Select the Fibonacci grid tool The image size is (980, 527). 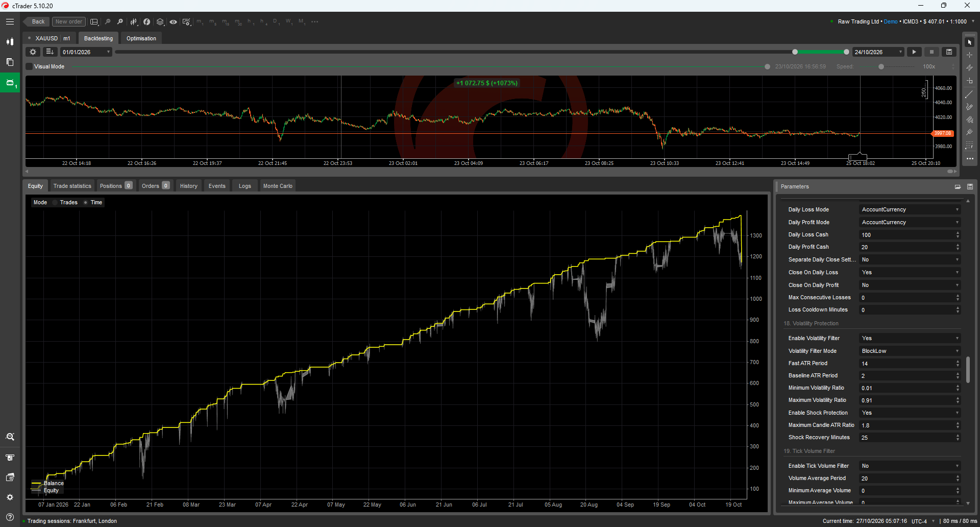point(969,146)
